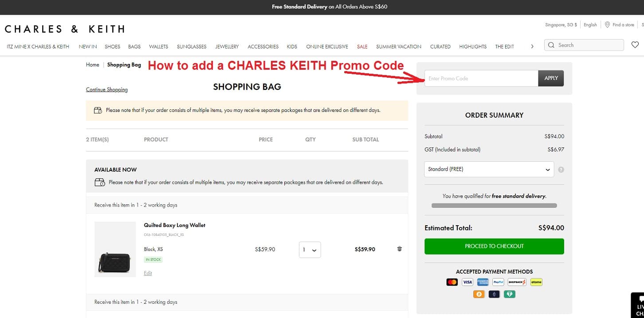Switch to the BAGS category tab
Image resolution: width=644 pixels, height=318 pixels.
[x=134, y=46]
